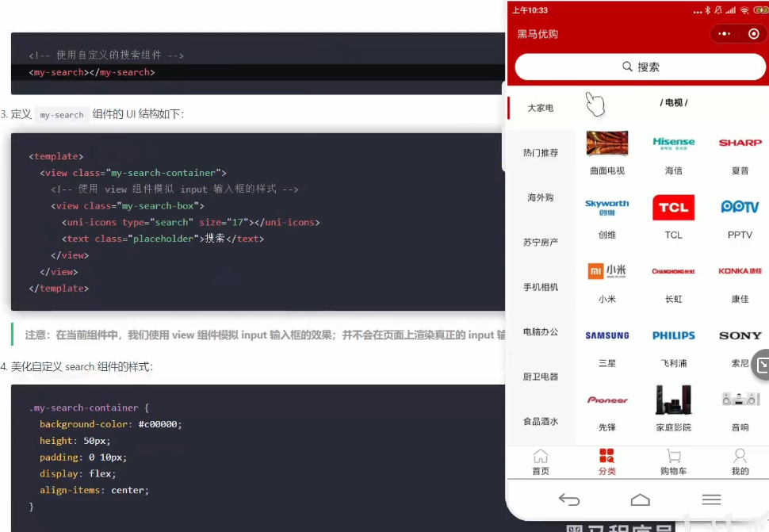
Task: Open the PHILIPS brand logo
Action: [673, 335]
